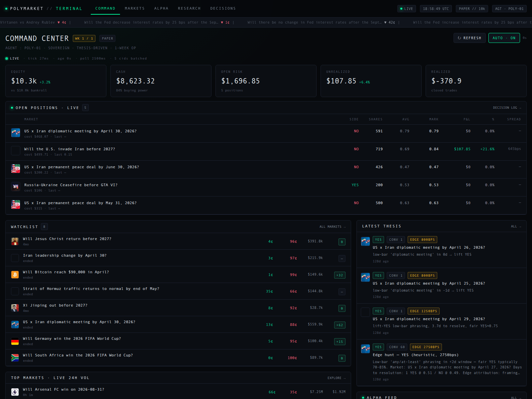Click the CASH $8,623.32 stat card
The width and height of the screenshot is (532, 399).
tap(161, 81)
